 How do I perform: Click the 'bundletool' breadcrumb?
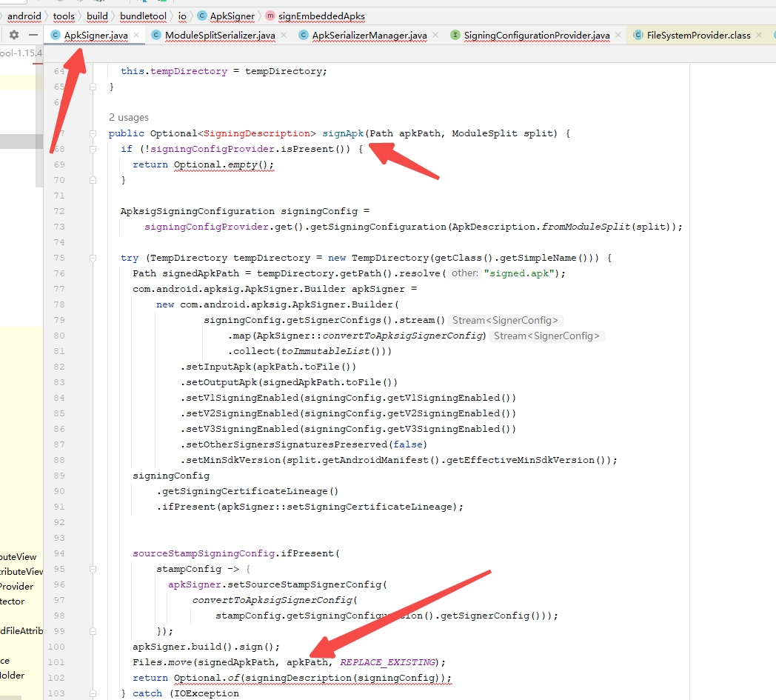coord(143,16)
